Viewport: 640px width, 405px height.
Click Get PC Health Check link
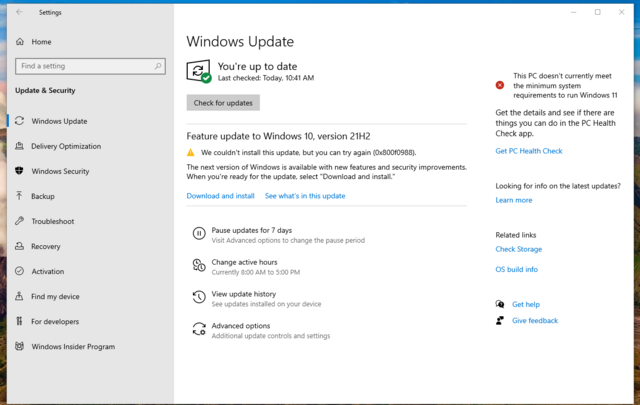[529, 151]
